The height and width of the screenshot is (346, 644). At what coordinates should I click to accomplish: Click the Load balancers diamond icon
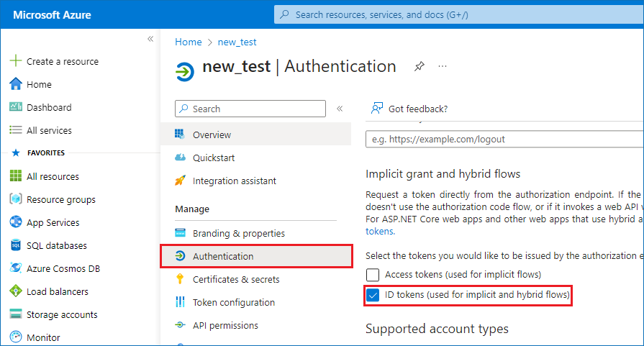[x=16, y=291]
